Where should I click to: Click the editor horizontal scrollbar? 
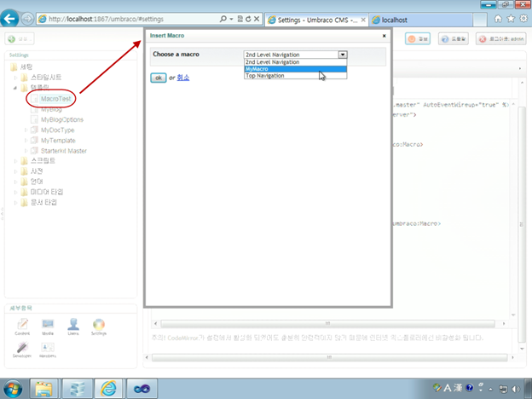click(x=327, y=324)
